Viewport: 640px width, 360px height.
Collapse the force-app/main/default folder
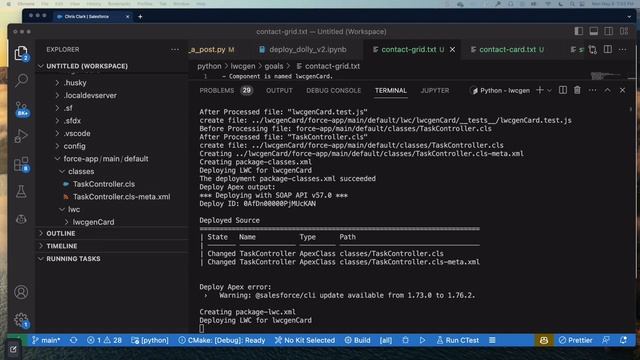[106, 158]
